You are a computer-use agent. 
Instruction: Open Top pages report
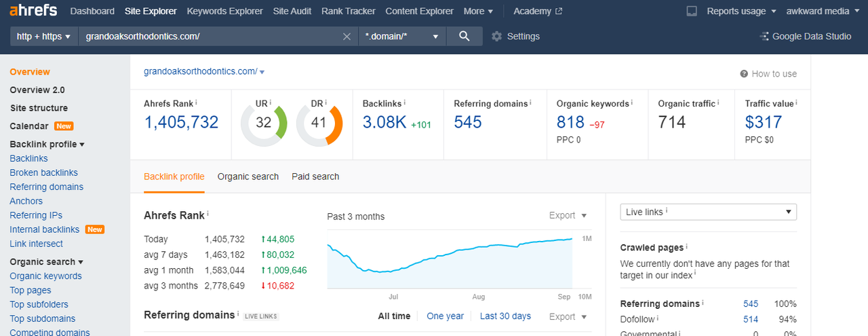(x=31, y=291)
